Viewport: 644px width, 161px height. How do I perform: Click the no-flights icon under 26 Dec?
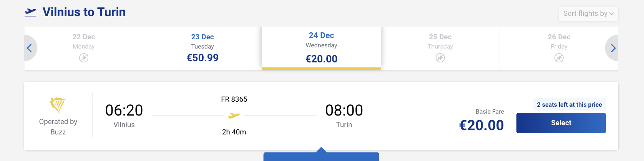click(559, 58)
